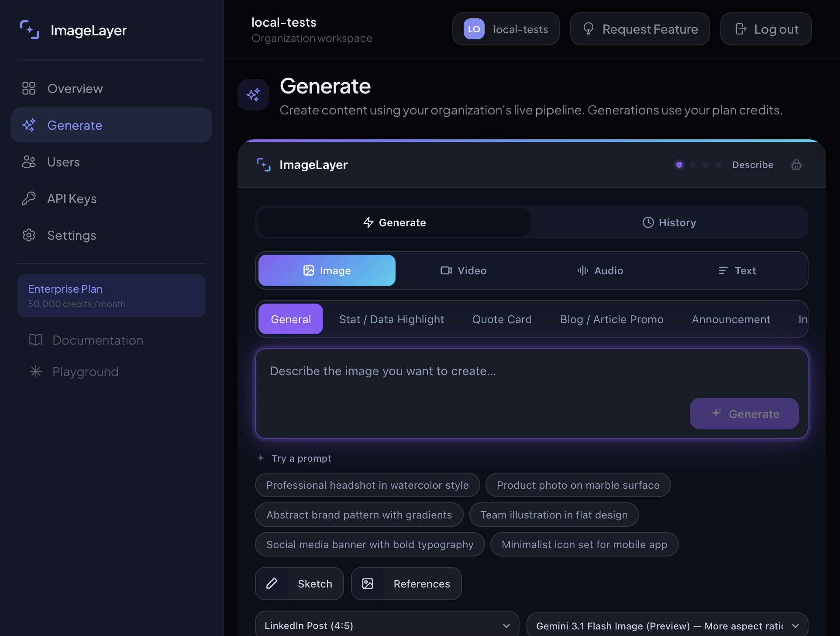The height and width of the screenshot is (636, 840).
Task: Use prompt 'Product photo on marble surface'
Action: [x=578, y=485]
